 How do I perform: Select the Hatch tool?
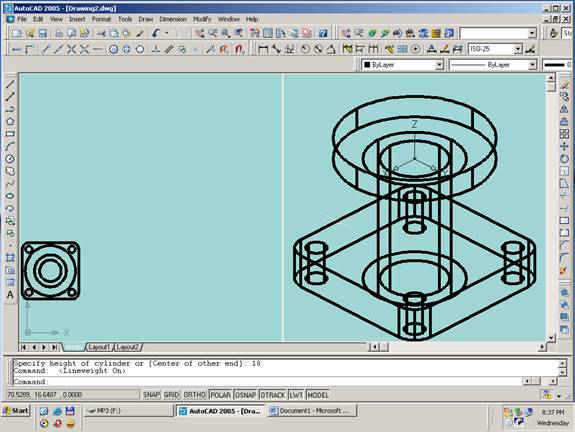pyautogui.click(x=10, y=258)
